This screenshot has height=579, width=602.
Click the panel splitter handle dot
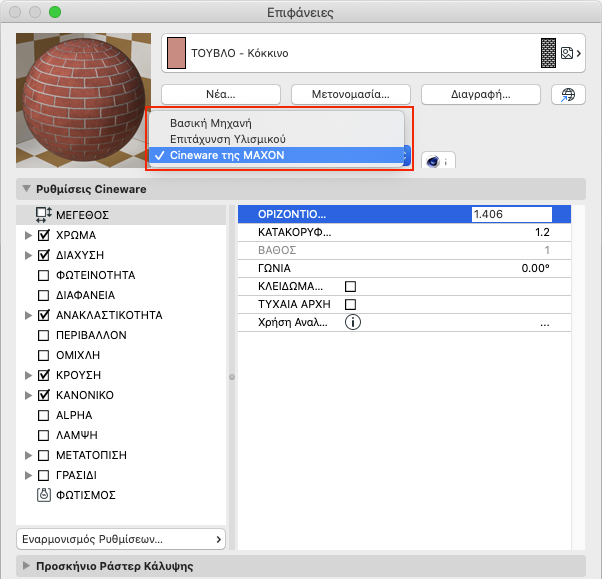pyautogui.click(x=232, y=377)
